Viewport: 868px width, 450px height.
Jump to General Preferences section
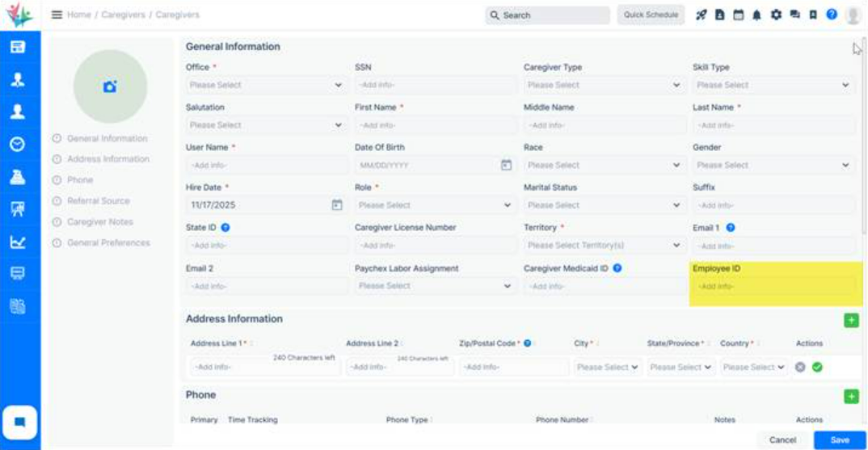pyautogui.click(x=108, y=243)
